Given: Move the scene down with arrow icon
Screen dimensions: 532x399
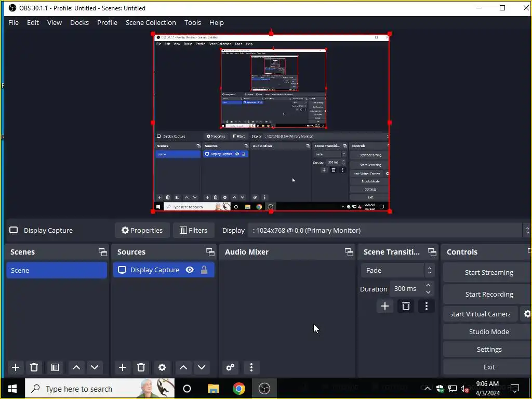Looking at the screenshot, I should click(95, 367).
